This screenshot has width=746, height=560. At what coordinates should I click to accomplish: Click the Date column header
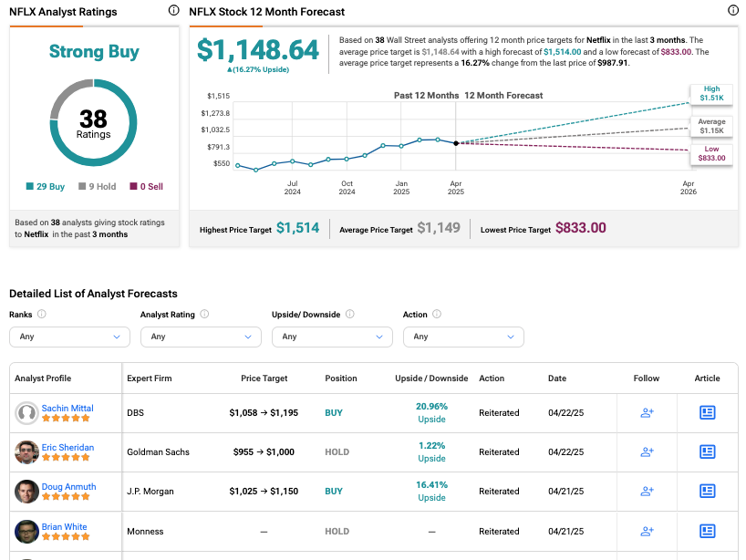(x=557, y=379)
